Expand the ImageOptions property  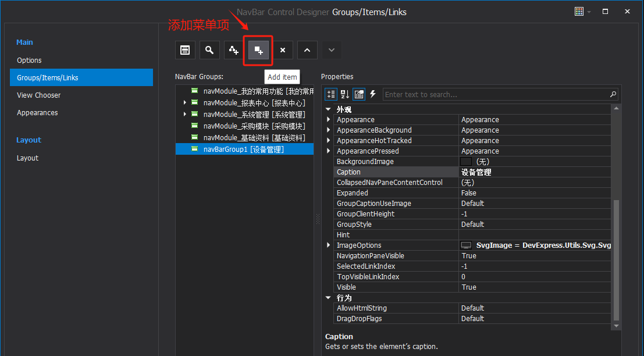(x=328, y=245)
